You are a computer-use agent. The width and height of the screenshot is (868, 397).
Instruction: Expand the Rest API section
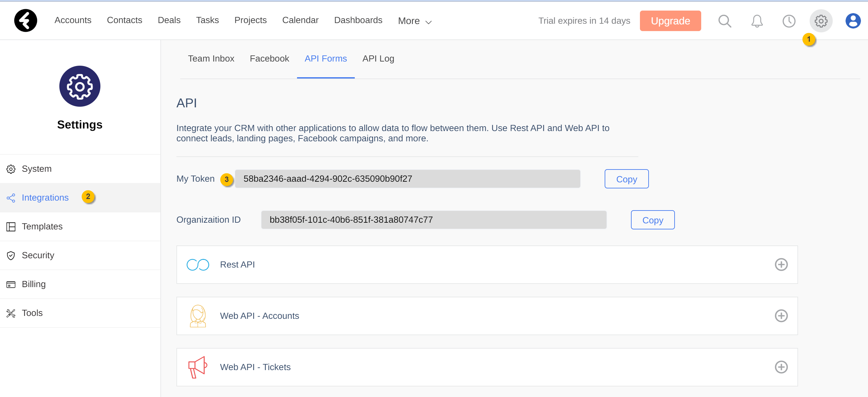781,265
